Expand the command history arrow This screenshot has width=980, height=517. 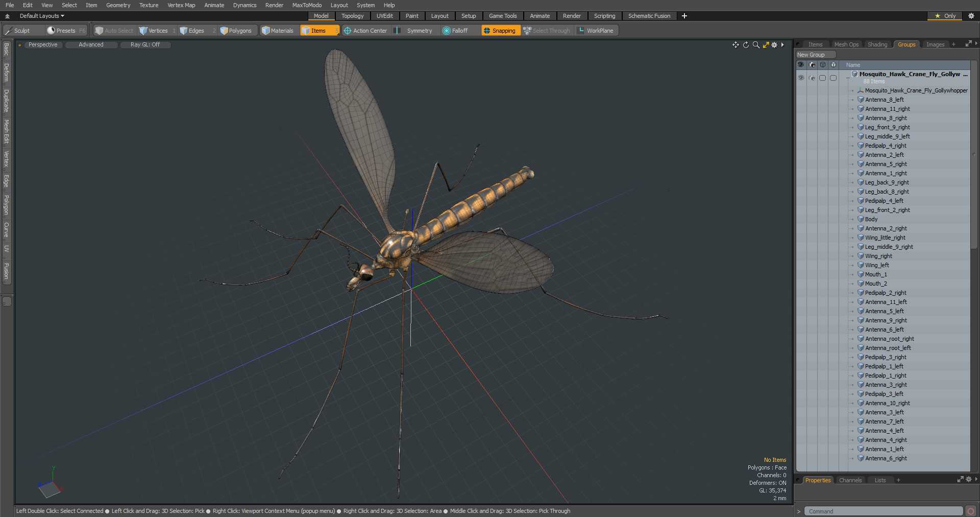pyautogui.click(x=799, y=511)
